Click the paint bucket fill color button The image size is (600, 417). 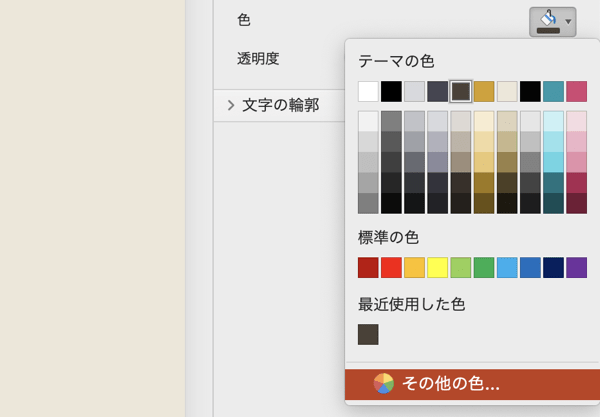[x=548, y=22]
